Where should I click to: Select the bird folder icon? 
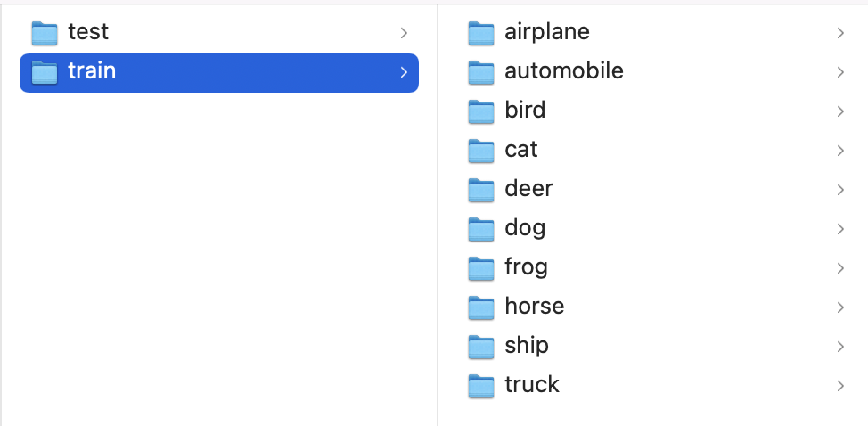[480, 111]
